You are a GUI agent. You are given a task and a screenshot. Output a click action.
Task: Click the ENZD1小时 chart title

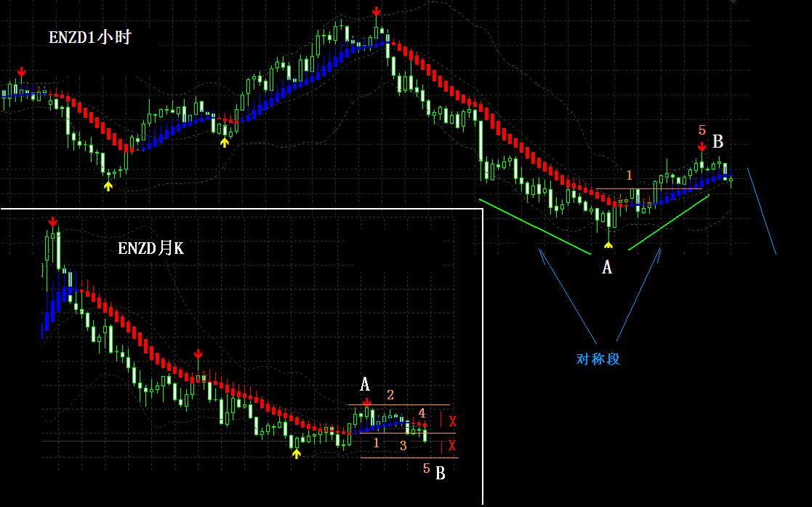click(90, 37)
